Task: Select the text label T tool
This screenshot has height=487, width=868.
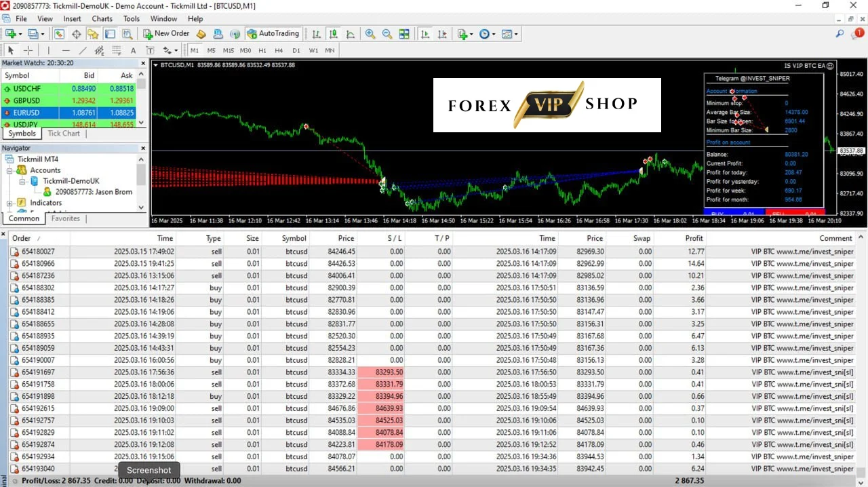Action: click(150, 50)
